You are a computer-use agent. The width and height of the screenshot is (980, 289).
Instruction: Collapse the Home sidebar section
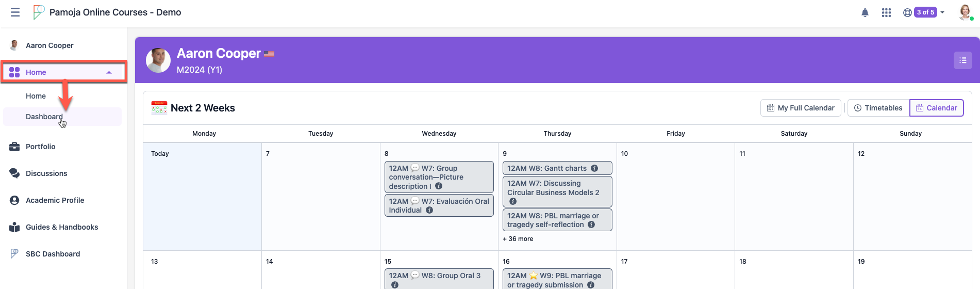(x=109, y=72)
